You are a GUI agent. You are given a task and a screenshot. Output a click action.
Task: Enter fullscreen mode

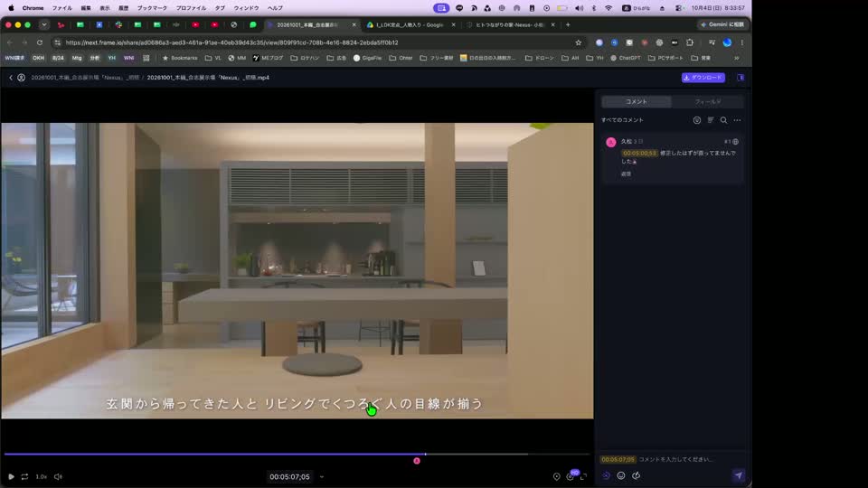click(583, 477)
